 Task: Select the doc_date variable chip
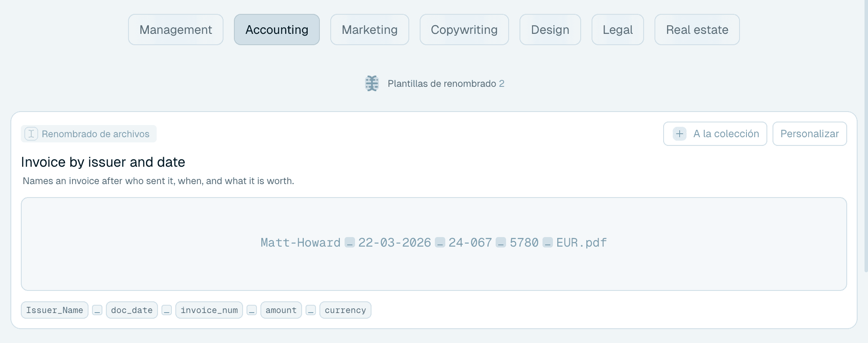pos(132,310)
